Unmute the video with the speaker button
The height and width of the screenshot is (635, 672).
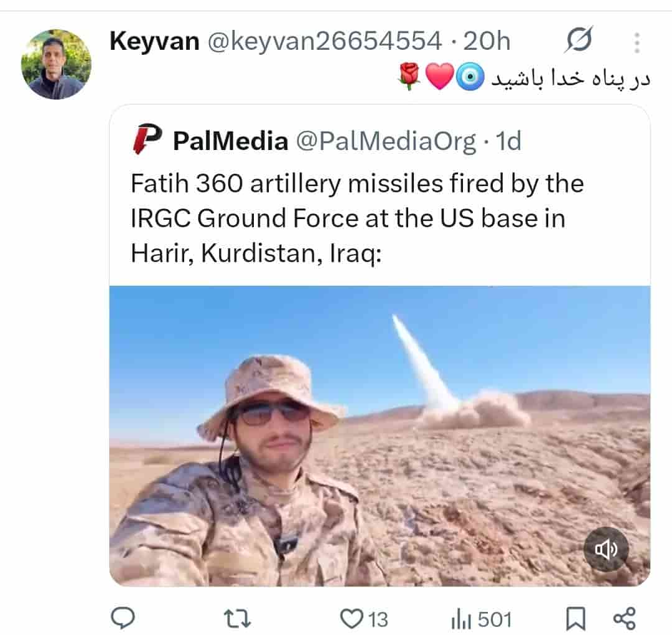pos(605,549)
